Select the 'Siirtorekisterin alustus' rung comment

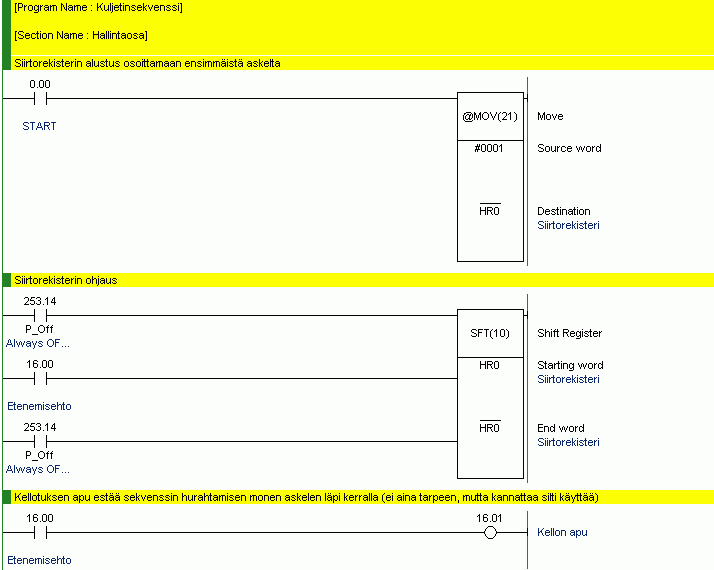pyautogui.click(x=147, y=63)
